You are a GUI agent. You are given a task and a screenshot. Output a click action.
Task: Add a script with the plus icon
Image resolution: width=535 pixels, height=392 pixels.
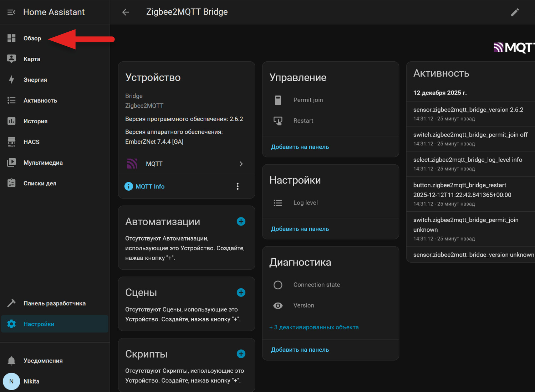(x=241, y=354)
